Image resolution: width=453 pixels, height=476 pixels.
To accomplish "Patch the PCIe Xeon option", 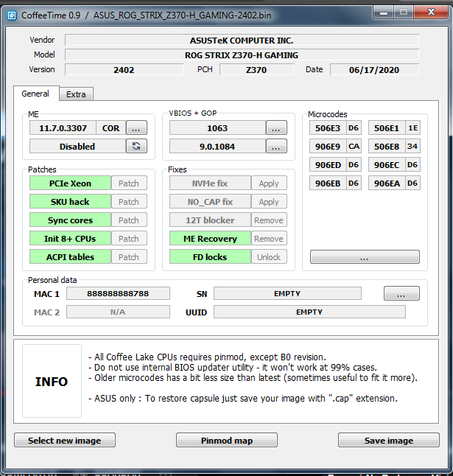I will pos(129,183).
